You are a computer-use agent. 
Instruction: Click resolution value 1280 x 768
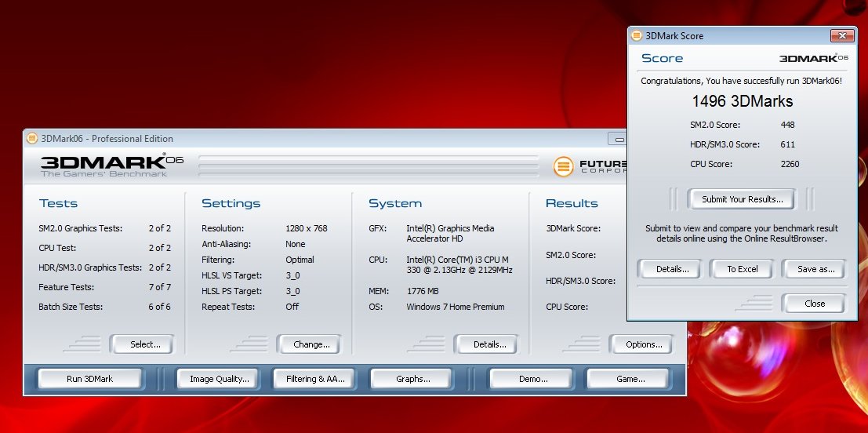(x=306, y=228)
